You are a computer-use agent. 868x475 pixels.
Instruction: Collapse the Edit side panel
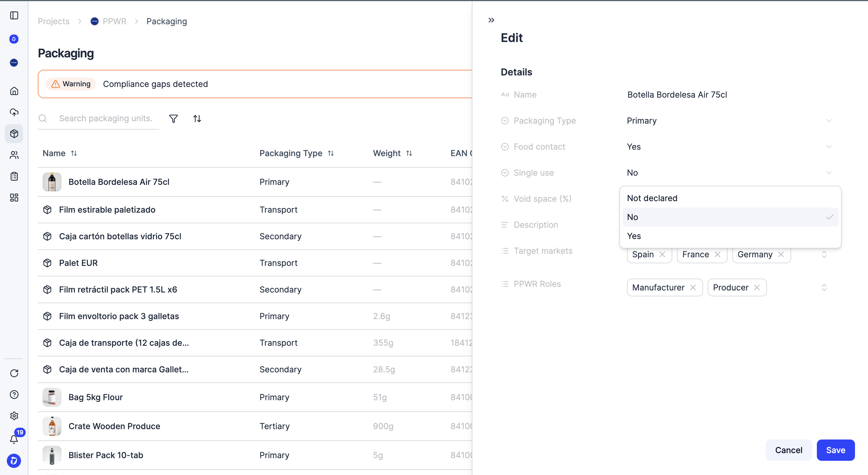click(491, 20)
